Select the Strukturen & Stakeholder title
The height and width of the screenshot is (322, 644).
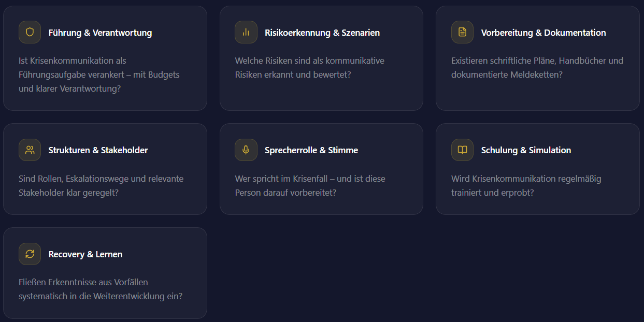(x=98, y=150)
